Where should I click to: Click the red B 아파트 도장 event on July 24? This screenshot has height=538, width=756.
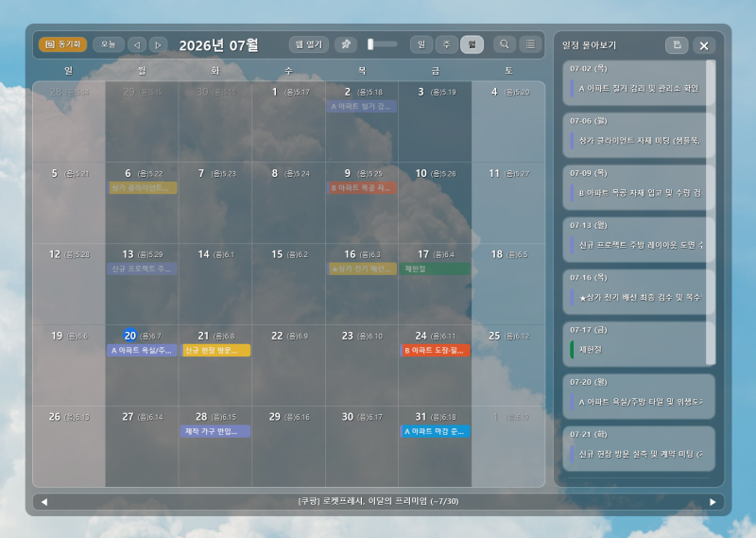pos(436,350)
